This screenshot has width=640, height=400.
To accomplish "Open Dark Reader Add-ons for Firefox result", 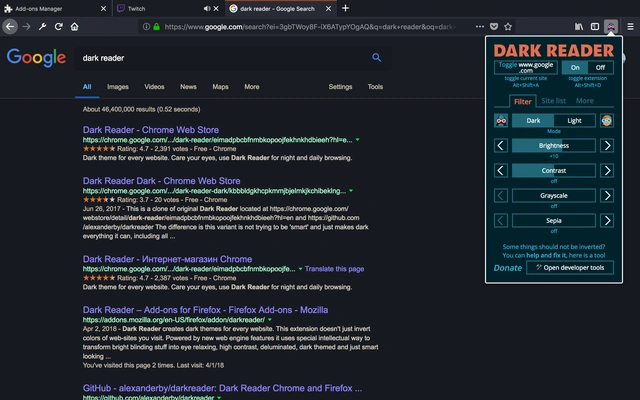I will click(x=205, y=310).
